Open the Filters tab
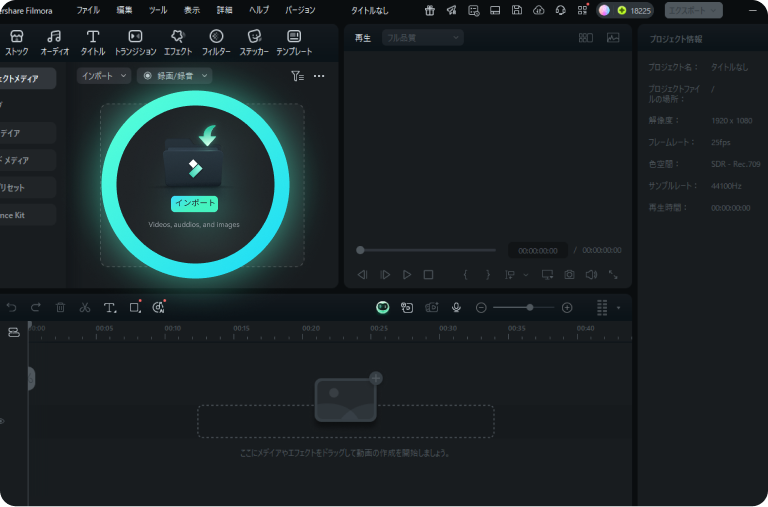Screen dimensions: 768x507 216,42
